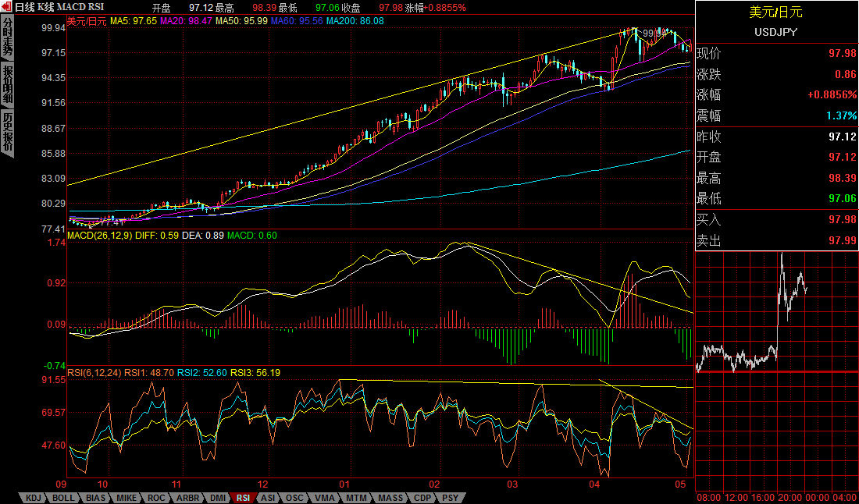
Task: Switch to the VMA indicator tab
Action: pyautogui.click(x=323, y=498)
